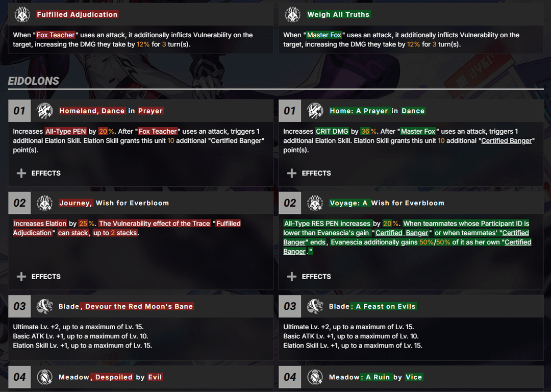Click Voyage: A Wish for Everbloom icon
The height and width of the screenshot is (392, 551).
315,203
